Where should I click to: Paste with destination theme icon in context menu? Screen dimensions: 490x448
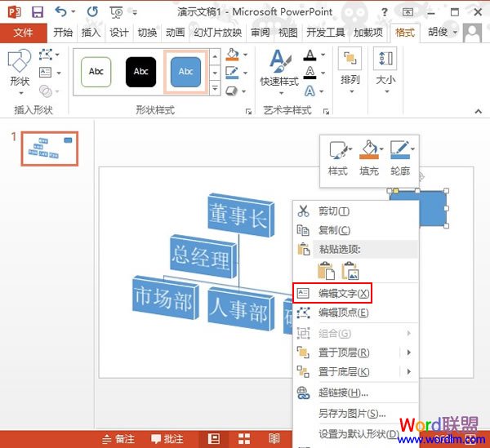(326, 270)
